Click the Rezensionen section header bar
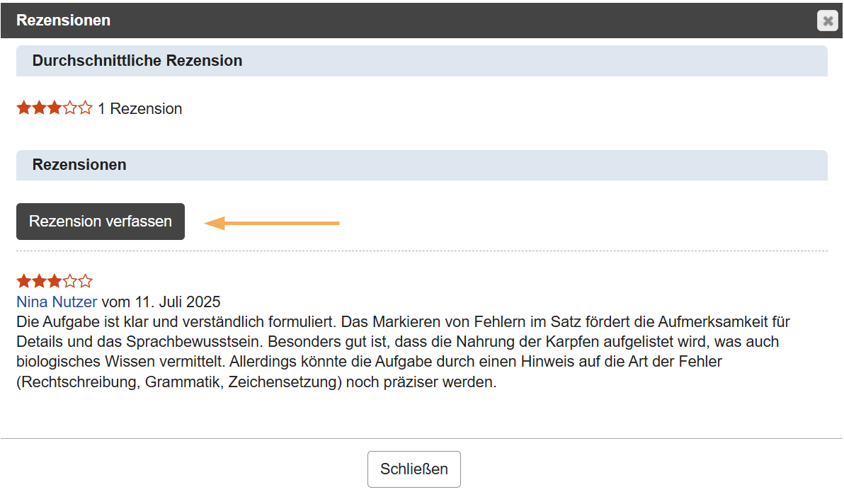The image size is (844, 504). pos(79,165)
